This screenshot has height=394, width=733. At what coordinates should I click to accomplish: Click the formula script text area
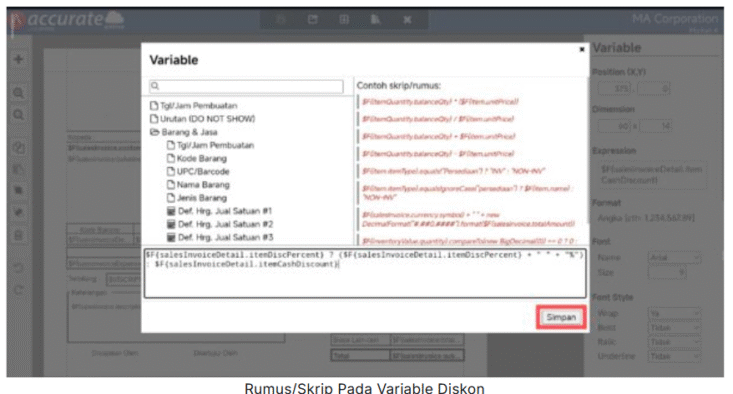click(365, 273)
